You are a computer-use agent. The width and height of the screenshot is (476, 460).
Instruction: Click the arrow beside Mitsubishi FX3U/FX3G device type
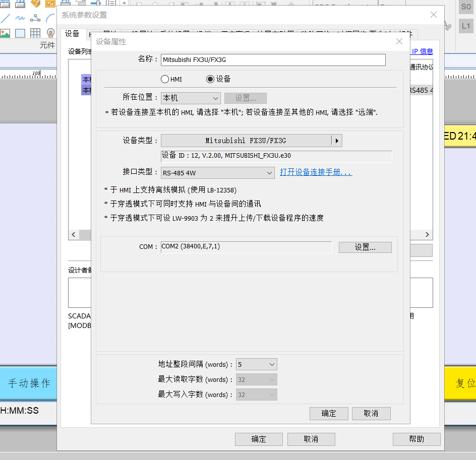(336, 141)
